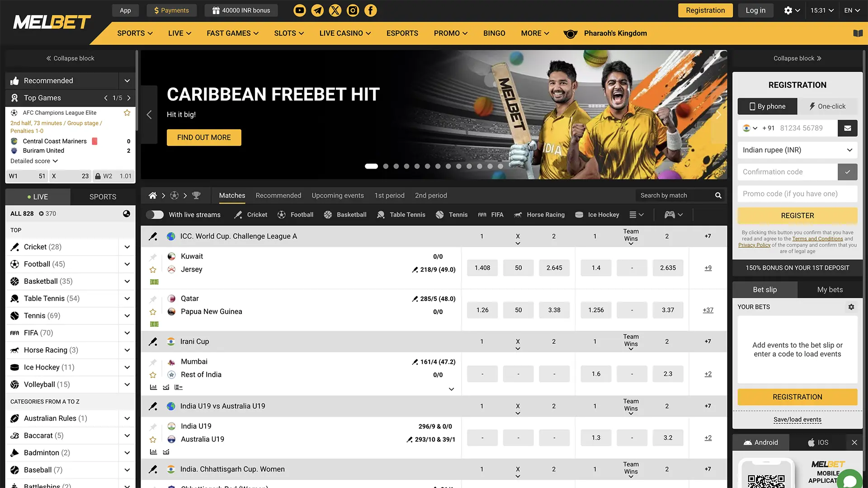Click the FIND OUT MORE button

[x=204, y=137]
